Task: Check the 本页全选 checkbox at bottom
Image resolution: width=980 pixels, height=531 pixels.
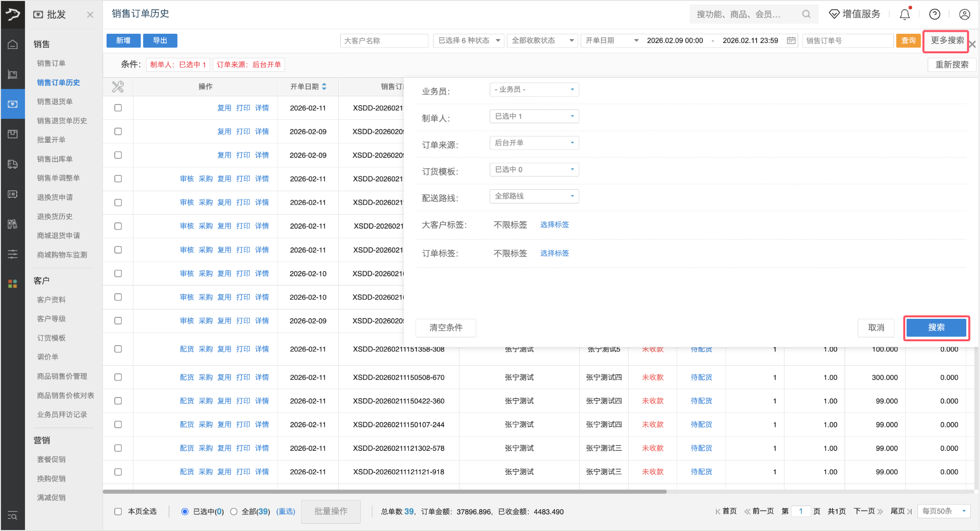Action: pos(118,511)
